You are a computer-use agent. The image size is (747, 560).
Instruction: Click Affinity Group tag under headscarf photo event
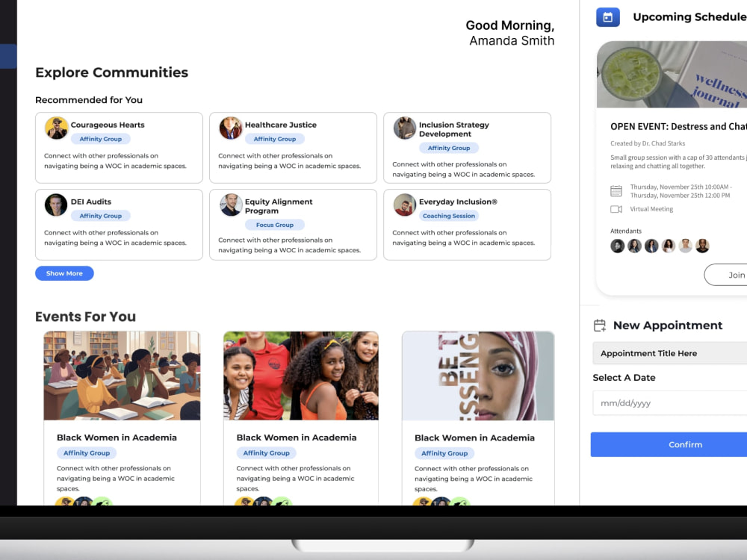click(444, 453)
